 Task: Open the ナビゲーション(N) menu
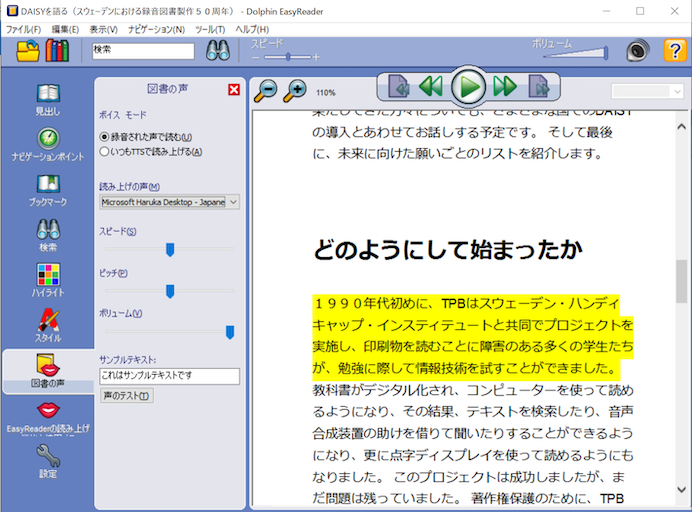point(156,29)
